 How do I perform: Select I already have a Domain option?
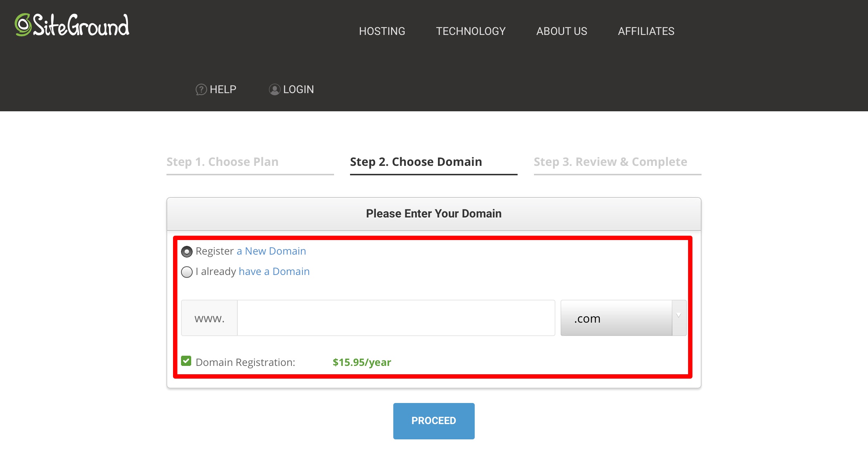coord(187,272)
